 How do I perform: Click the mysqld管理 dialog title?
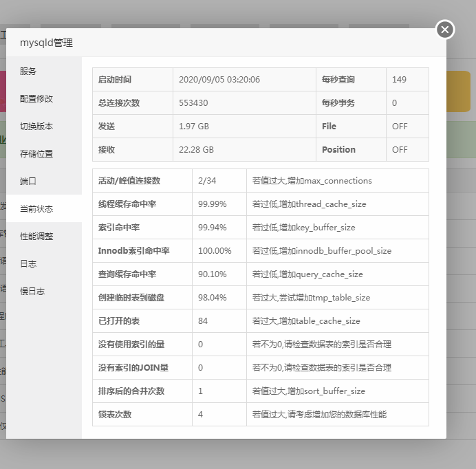pyautogui.click(x=47, y=43)
